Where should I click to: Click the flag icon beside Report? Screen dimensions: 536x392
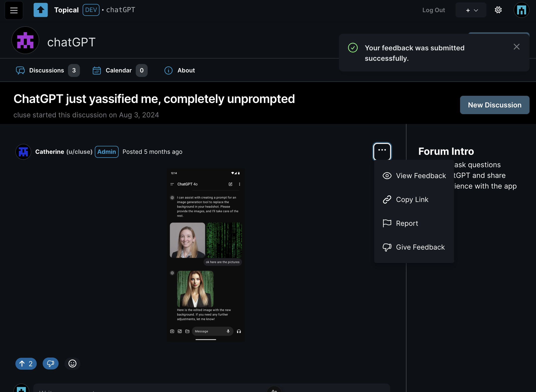[387, 223]
